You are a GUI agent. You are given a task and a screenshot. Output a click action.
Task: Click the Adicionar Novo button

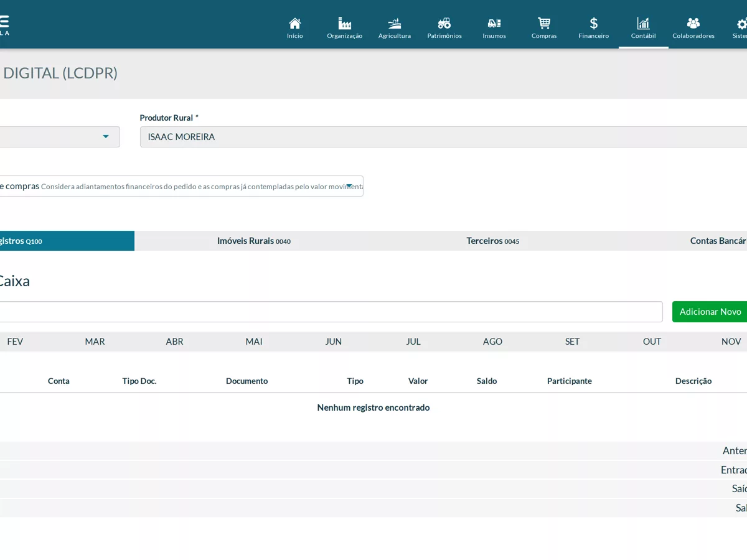[710, 312]
